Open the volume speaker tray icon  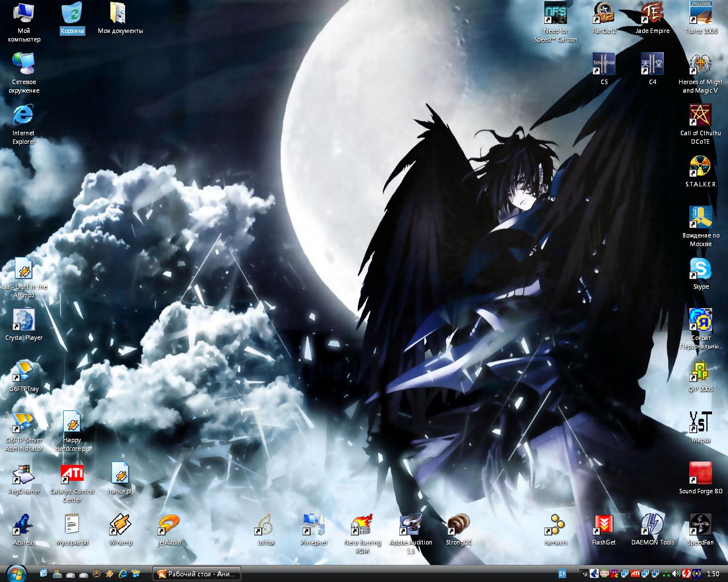[x=676, y=573]
